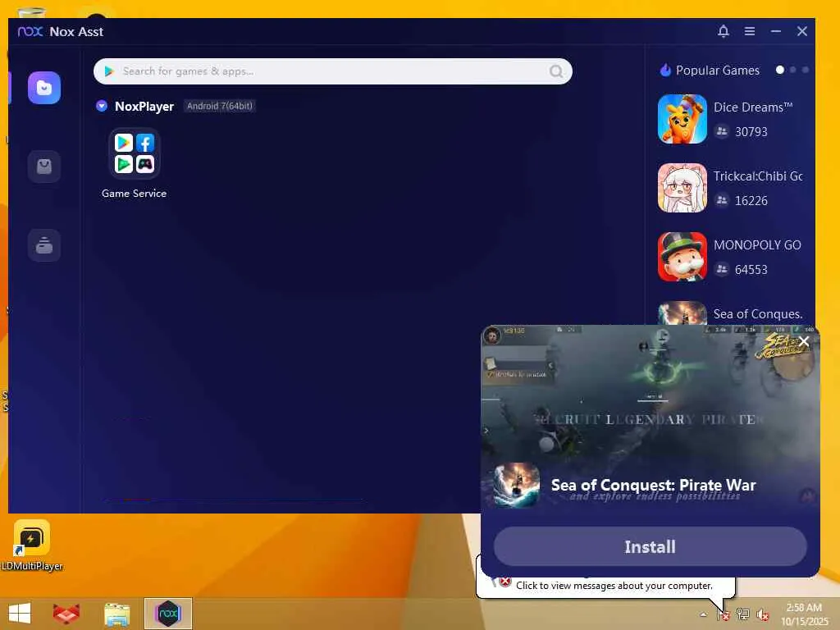Image resolution: width=840 pixels, height=630 pixels.
Task: Select the second Popular Games page dot
Action: point(793,71)
